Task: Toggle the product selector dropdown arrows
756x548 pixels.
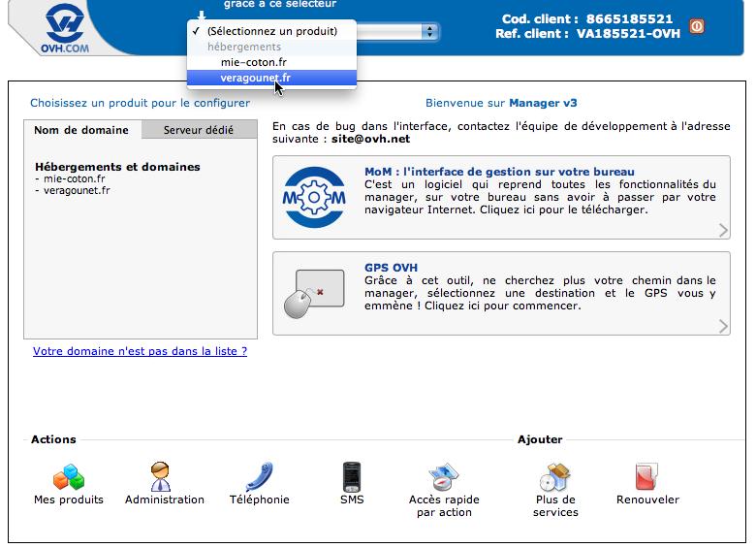Action: coord(429,32)
